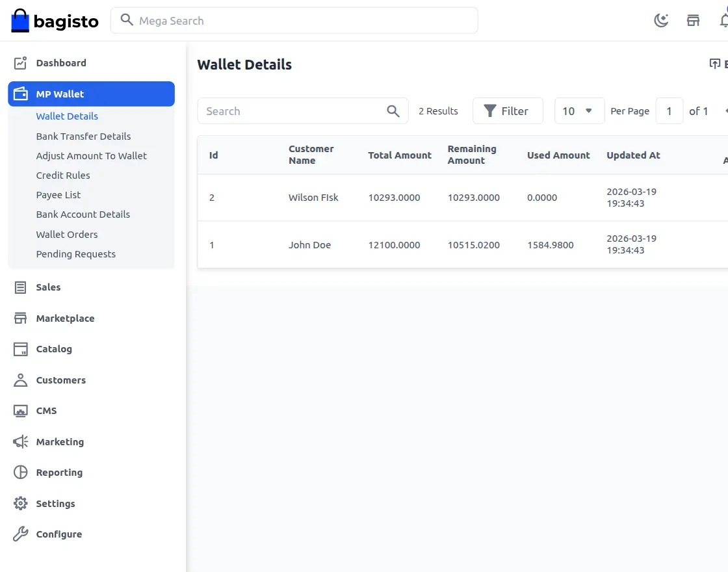Select the MP Wallet sidebar icon
This screenshot has width=728, height=572.
tap(20, 93)
